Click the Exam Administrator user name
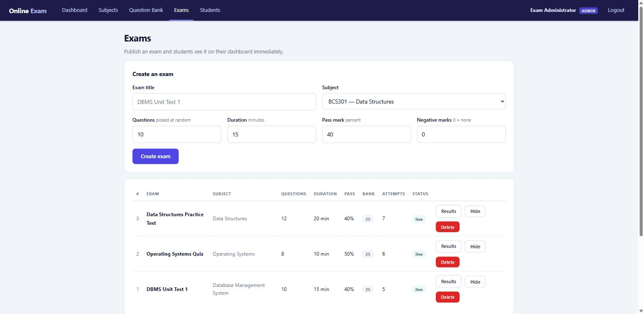The width and height of the screenshot is (644, 314). coord(553,10)
